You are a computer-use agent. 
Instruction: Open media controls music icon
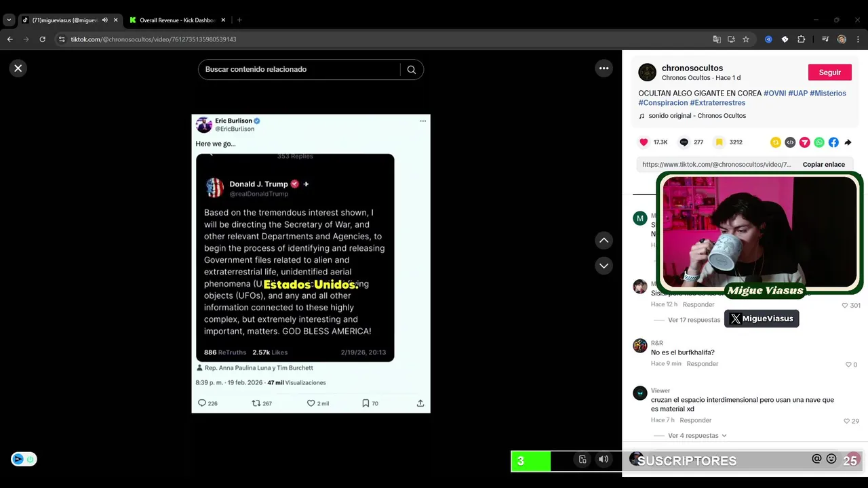click(825, 39)
